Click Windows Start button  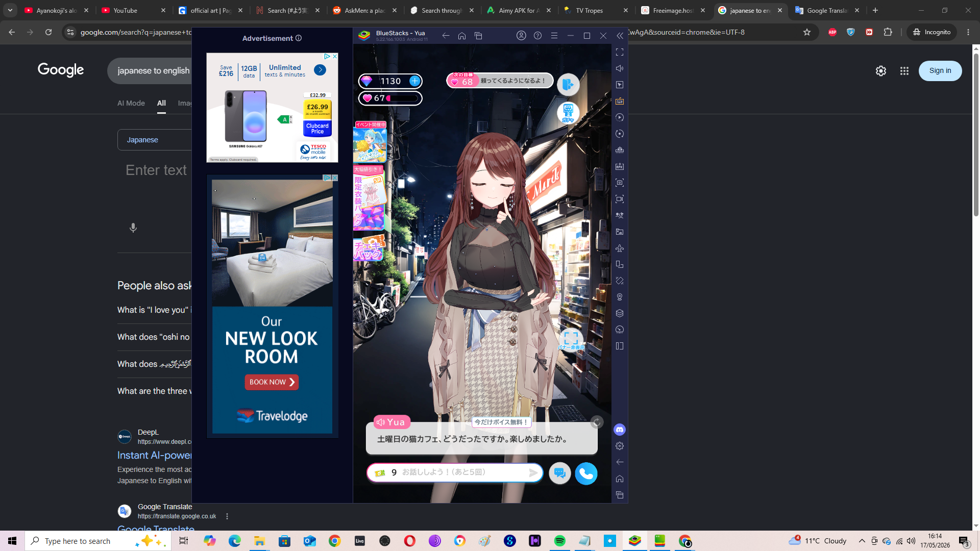tap(12, 541)
